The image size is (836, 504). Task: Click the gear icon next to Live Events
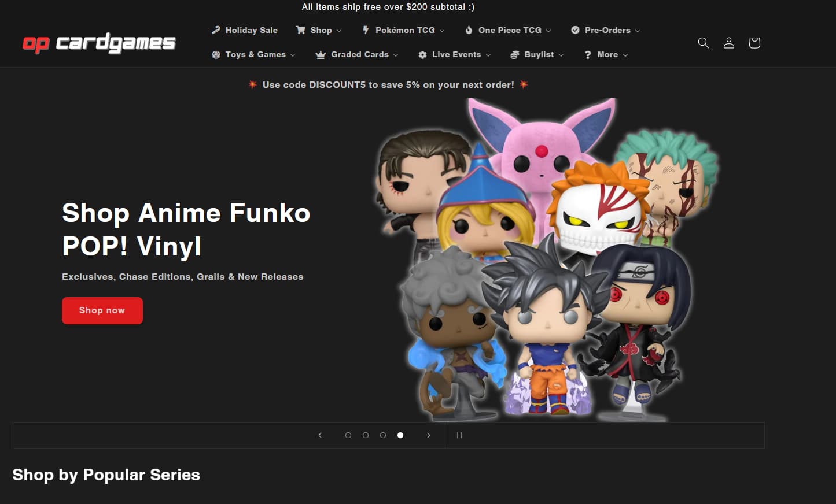(423, 54)
